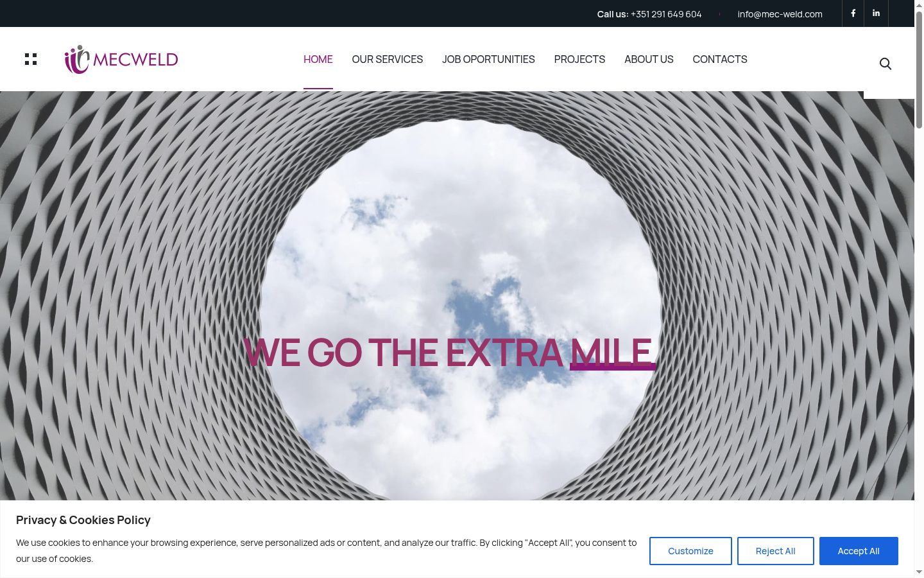Click the 'Privacy & Cookies Policy' heading
The height and width of the screenshot is (578, 924).
[83, 520]
